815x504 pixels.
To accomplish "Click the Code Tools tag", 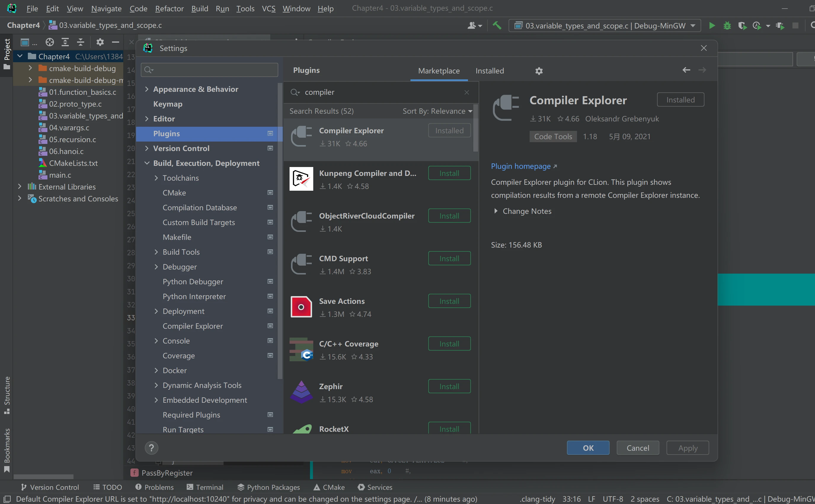I will point(553,136).
